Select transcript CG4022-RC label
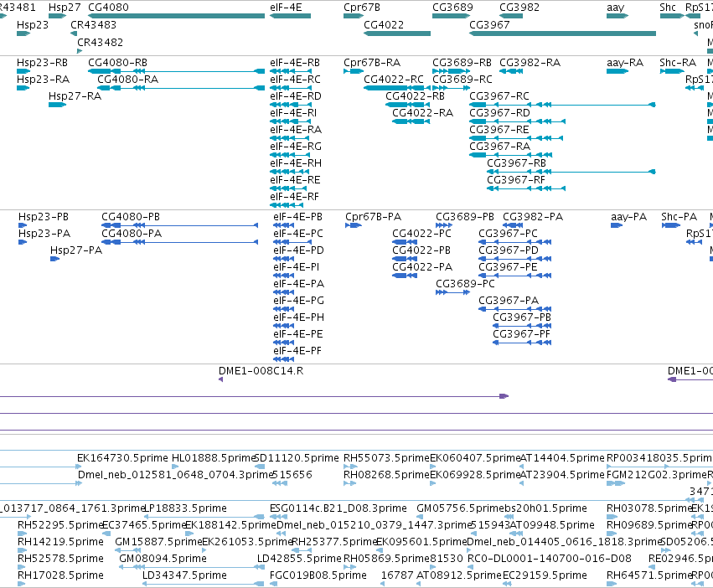The height and width of the screenshot is (588, 713). click(x=394, y=79)
